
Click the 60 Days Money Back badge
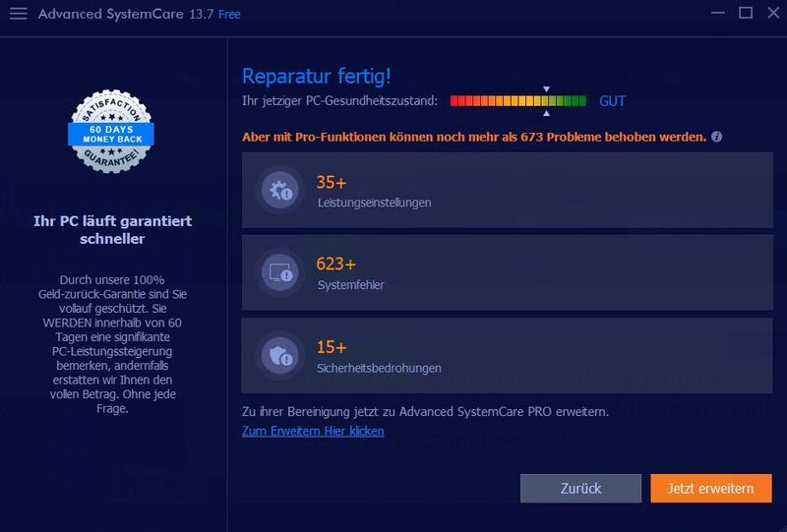(x=111, y=132)
